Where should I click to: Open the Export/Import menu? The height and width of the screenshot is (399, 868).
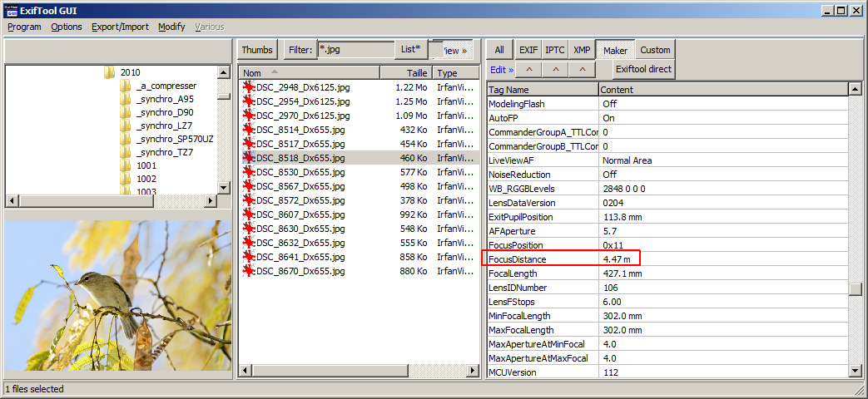pyautogui.click(x=120, y=27)
